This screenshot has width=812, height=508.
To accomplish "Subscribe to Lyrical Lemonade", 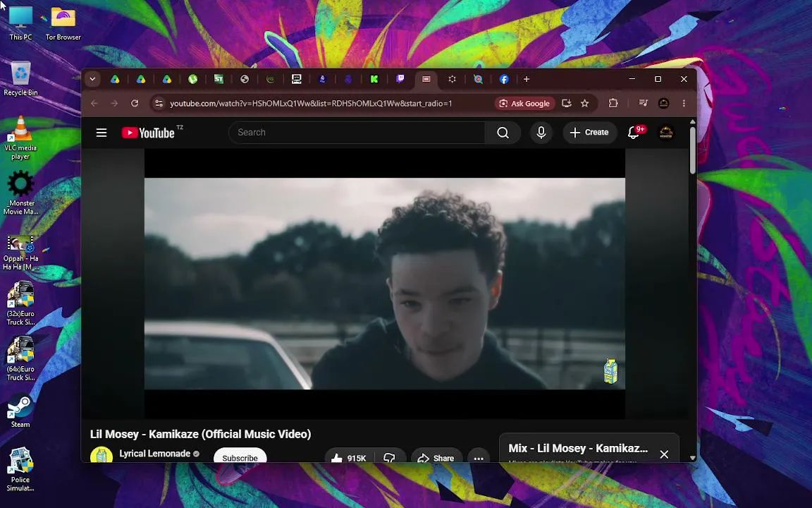I will (x=240, y=456).
